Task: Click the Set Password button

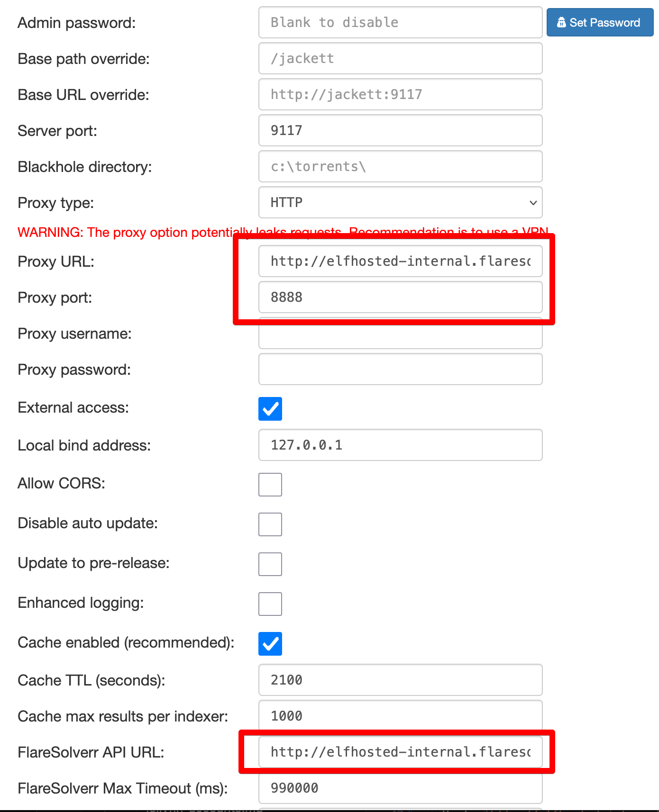Action: pos(600,22)
